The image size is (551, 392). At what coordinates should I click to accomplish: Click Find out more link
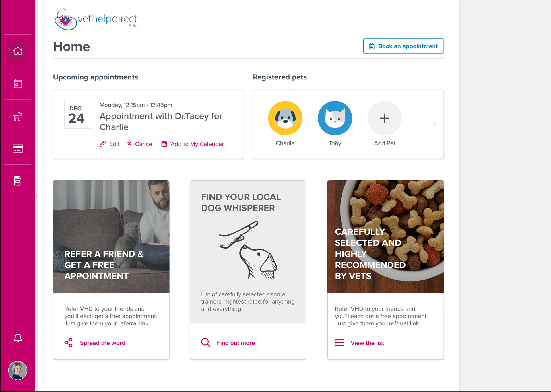click(x=236, y=343)
